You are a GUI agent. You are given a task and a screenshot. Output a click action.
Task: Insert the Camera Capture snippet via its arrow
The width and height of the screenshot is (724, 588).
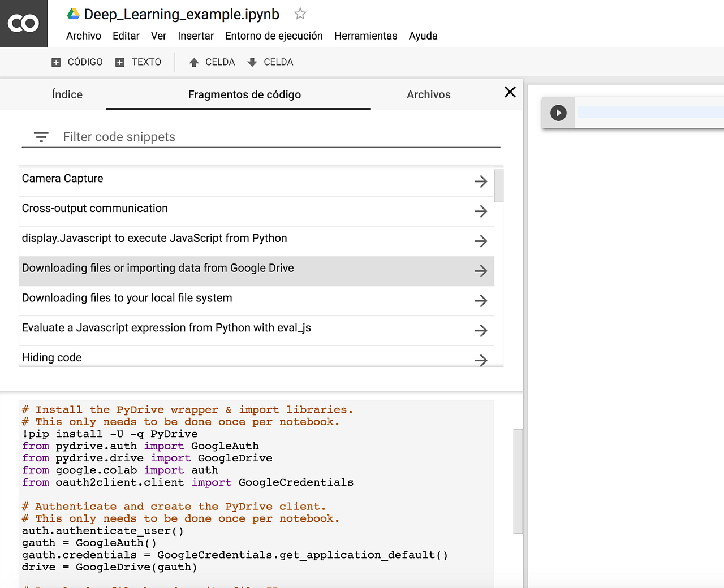481,181
